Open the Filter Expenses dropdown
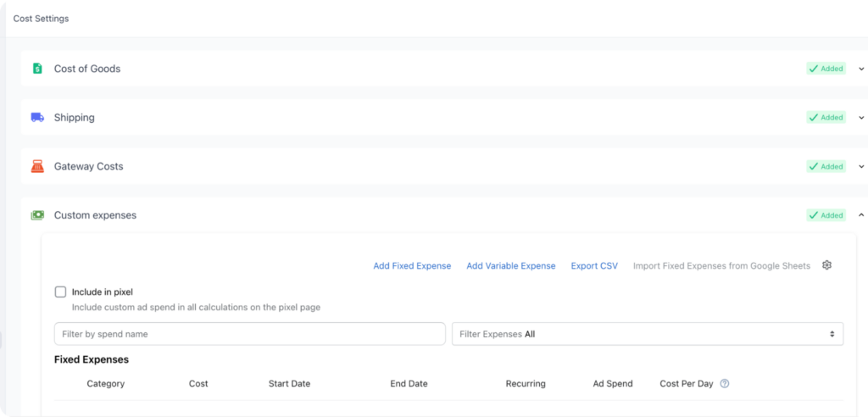 pos(647,334)
